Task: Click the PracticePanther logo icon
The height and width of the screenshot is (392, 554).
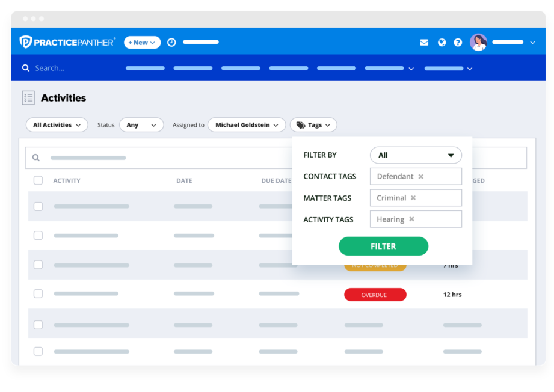Action: (x=26, y=42)
